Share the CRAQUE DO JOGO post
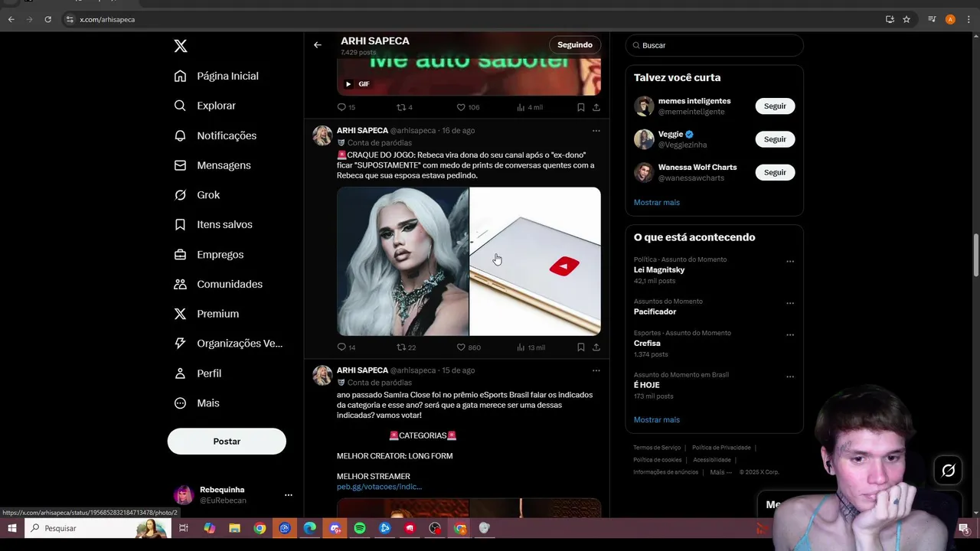Viewport: 980px width, 551px height. pos(596,347)
